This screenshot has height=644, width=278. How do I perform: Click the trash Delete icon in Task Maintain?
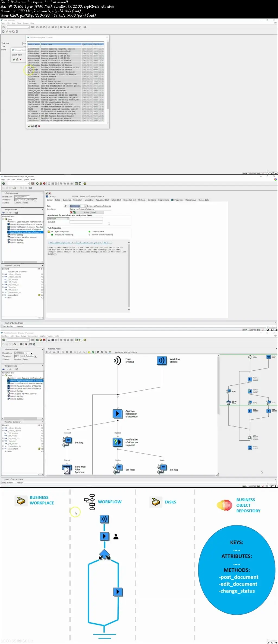point(17,32)
